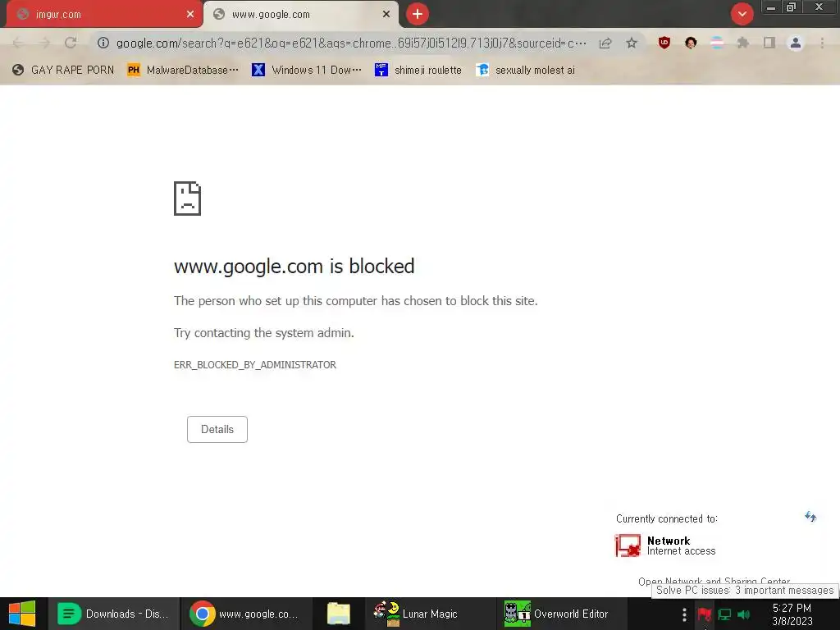
Task: Go back to the previous page
Action: click(18, 43)
